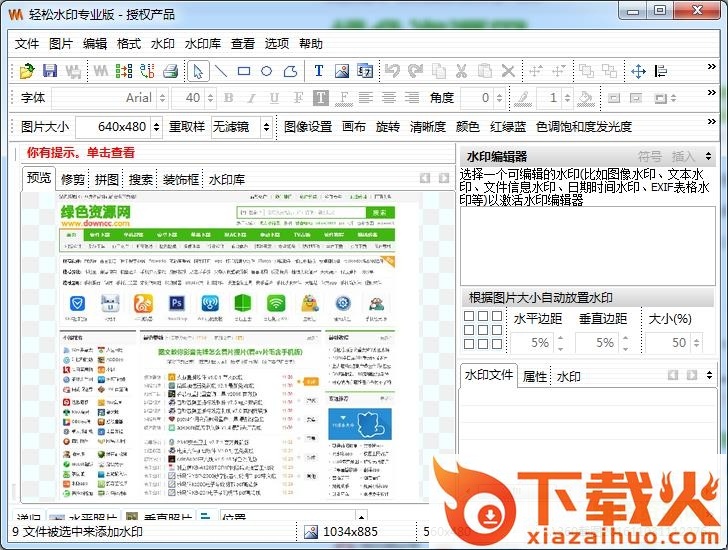The width and height of the screenshot is (728, 550).
Task: Click the copy icon in toolbar
Action: pyautogui.click(x=439, y=71)
